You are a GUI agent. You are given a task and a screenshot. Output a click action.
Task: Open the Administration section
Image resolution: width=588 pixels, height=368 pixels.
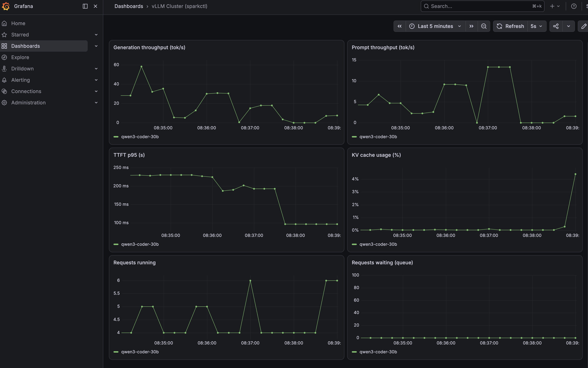28,102
